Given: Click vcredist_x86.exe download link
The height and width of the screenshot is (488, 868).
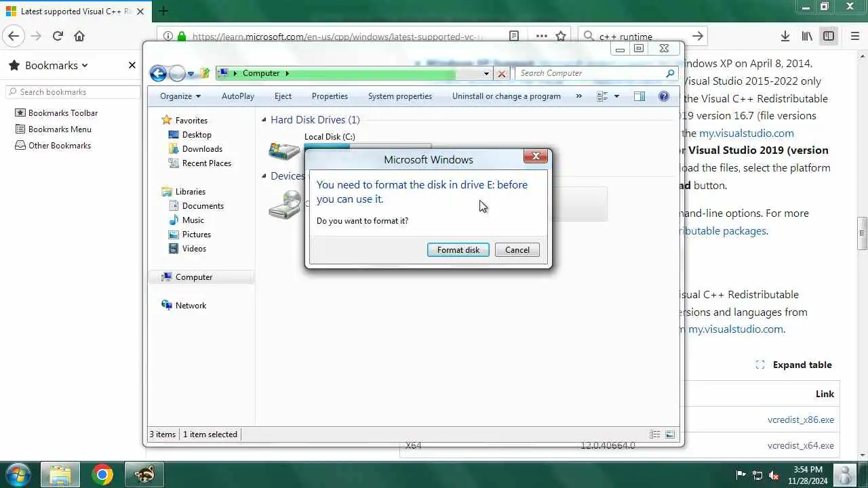Looking at the screenshot, I should click(x=801, y=420).
